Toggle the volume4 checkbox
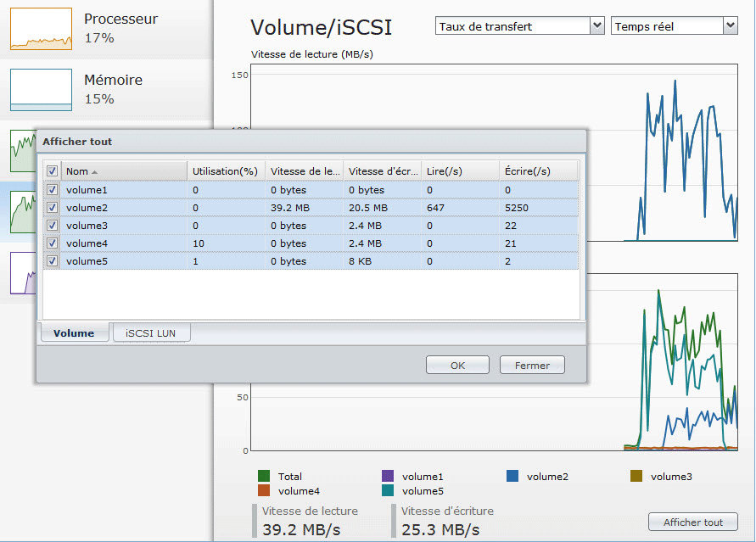Screen dimensions: 756x542 (52, 243)
